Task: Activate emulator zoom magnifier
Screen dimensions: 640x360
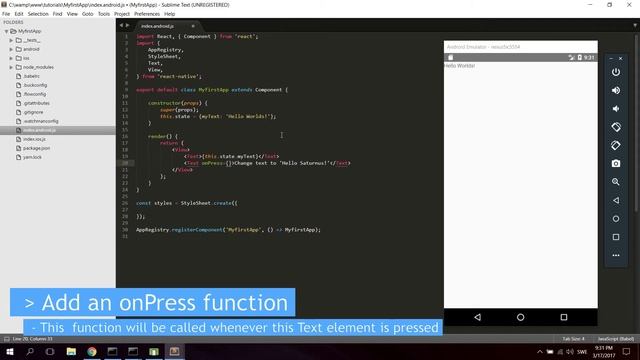Action: pos(616,182)
